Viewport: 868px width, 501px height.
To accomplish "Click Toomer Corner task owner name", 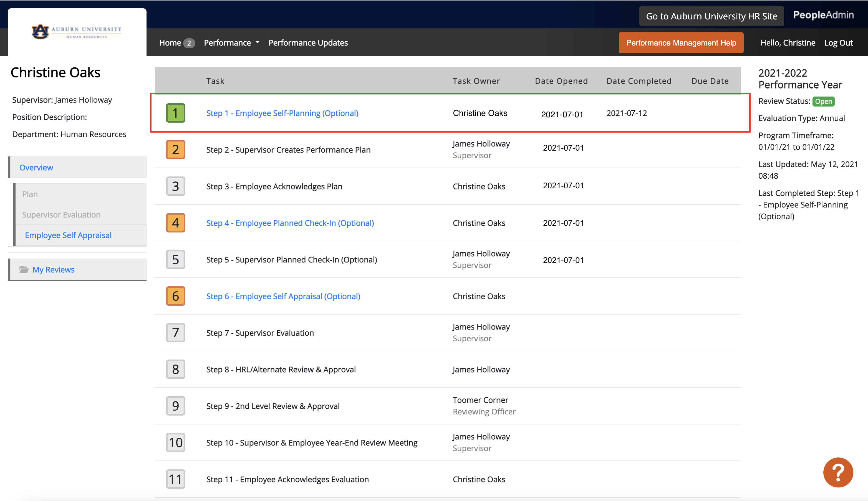I will 480,400.
